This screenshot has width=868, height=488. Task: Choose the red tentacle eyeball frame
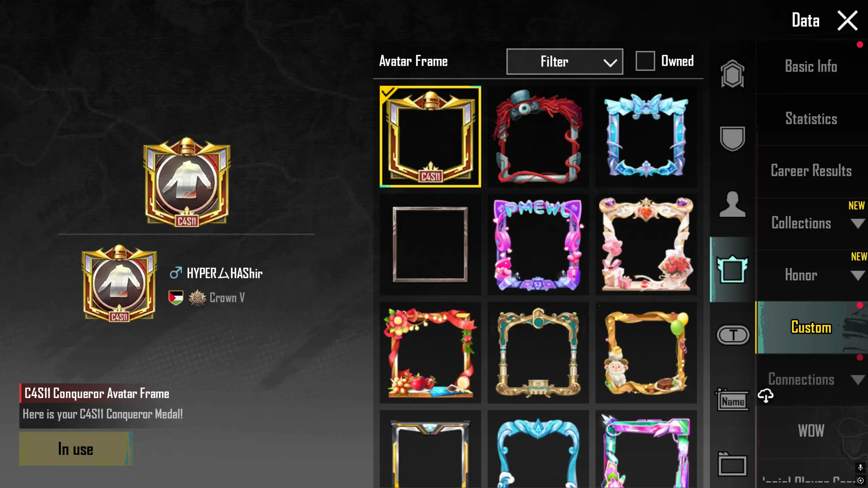point(538,136)
